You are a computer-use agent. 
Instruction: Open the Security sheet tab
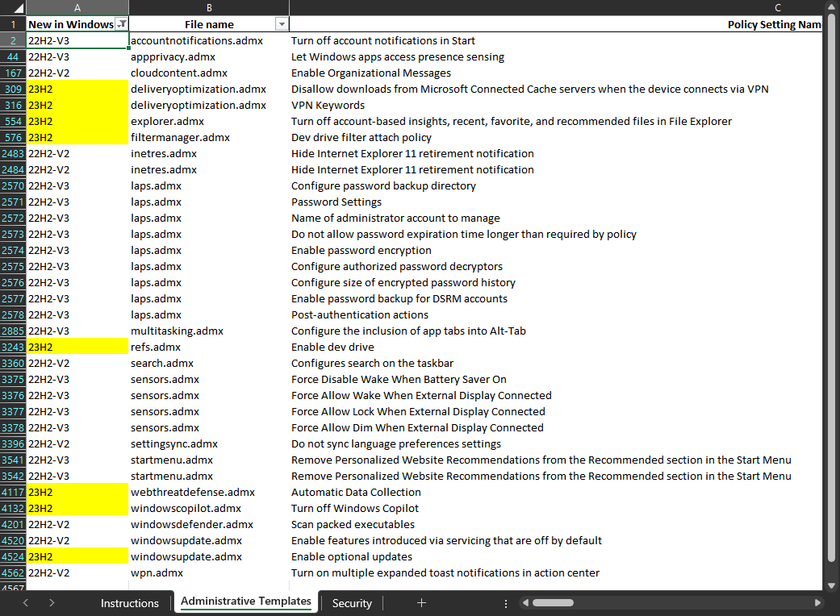point(352,603)
